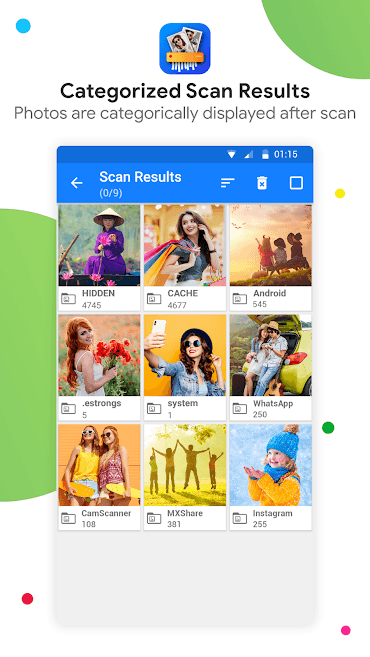Open the MXShare folder thumbnail
This screenshot has width=370, height=657.
pyautogui.click(x=185, y=465)
